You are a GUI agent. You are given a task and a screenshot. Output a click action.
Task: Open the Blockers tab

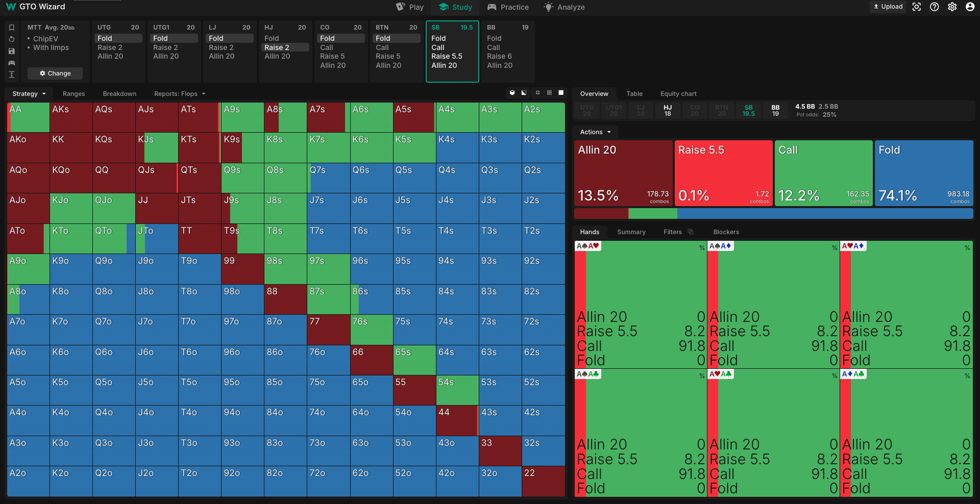pyautogui.click(x=726, y=232)
